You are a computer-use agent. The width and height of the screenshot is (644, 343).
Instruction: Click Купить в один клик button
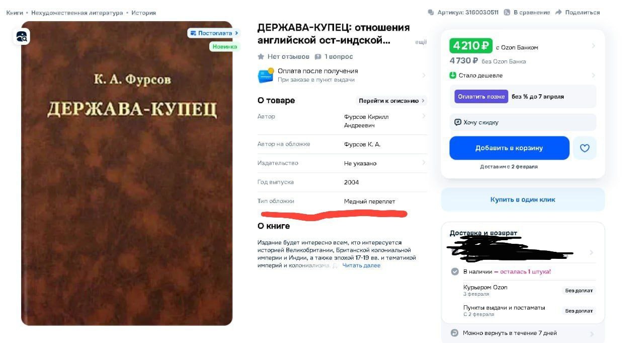coord(523,199)
